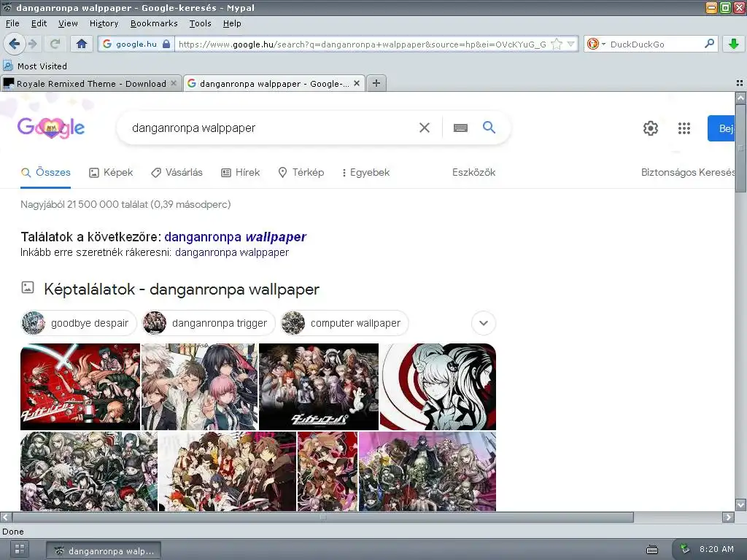747x560 pixels.
Task: Click the keyboard tray icon
Action: click(x=652, y=550)
